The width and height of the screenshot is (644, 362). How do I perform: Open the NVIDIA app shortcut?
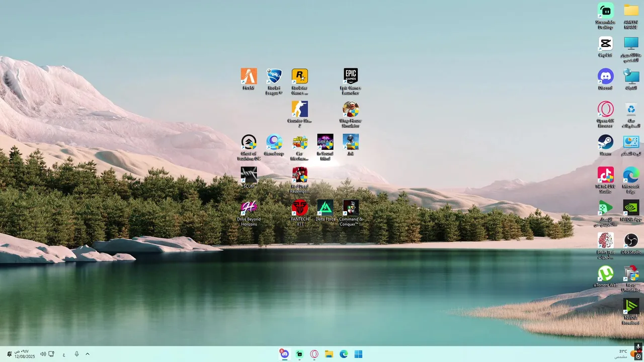631,211
